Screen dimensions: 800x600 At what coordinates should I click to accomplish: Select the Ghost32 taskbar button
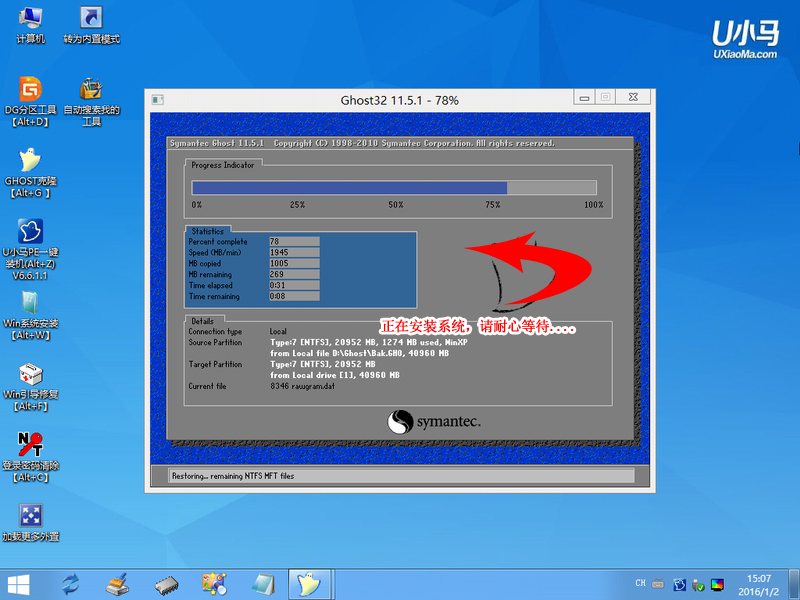pos(309,583)
